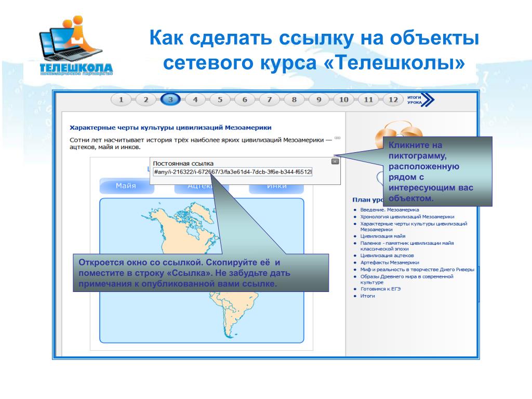The width and height of the screenshot is (532, 399).
Task: Go to lesson step 6
Action: coord(245,100)
